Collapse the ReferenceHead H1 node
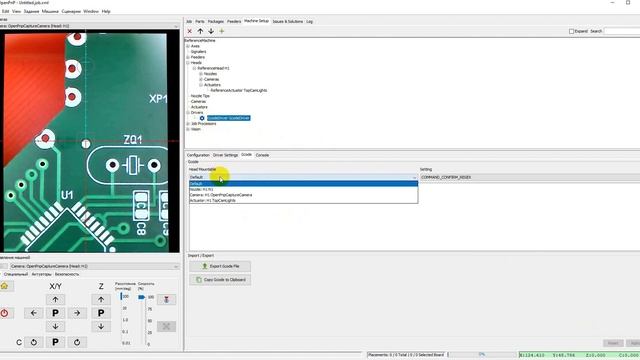Viewport: 640px width, 360px height. [195, 68]
